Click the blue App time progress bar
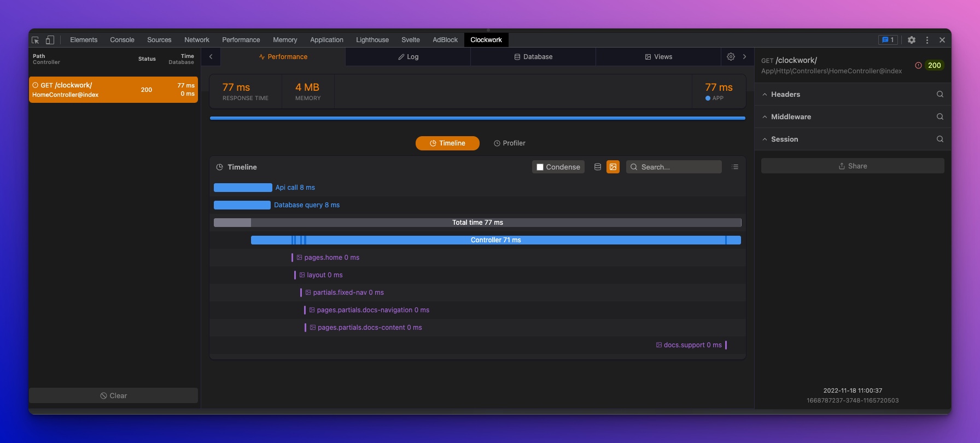The image size is (980, 443). 477,118
